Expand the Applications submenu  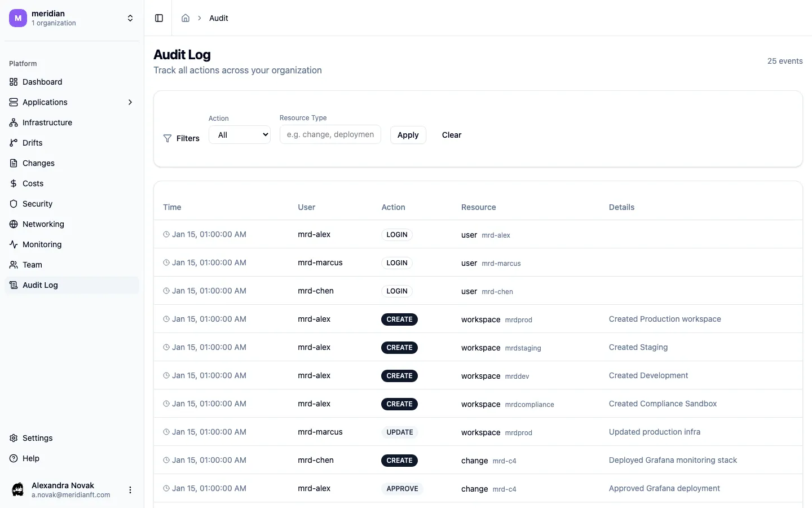click(x=130, y=102)
